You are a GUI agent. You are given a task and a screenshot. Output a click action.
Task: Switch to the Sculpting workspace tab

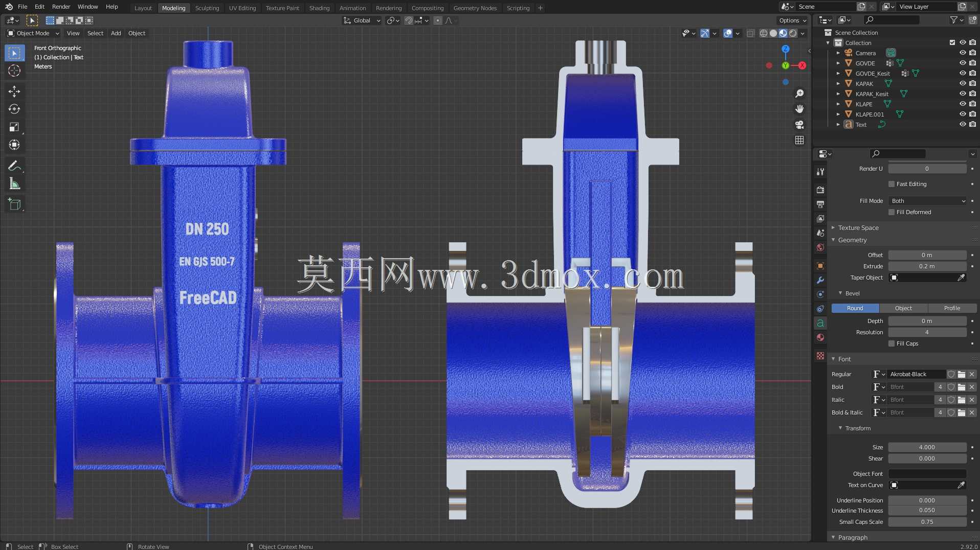click(207, 8)
